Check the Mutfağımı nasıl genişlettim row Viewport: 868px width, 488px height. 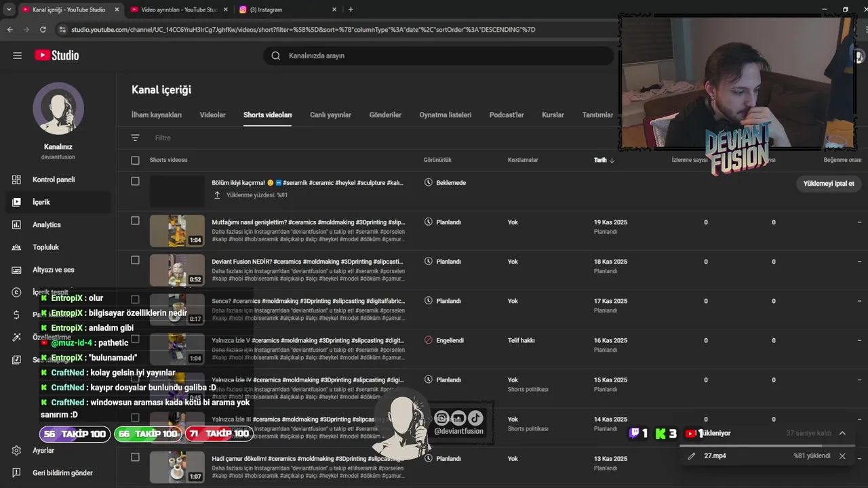pyautogui.click(x=135, y=220)
